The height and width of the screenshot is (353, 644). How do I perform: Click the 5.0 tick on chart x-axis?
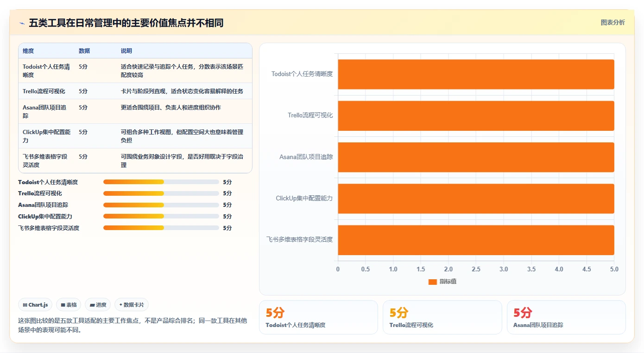(x=614, y=270)
